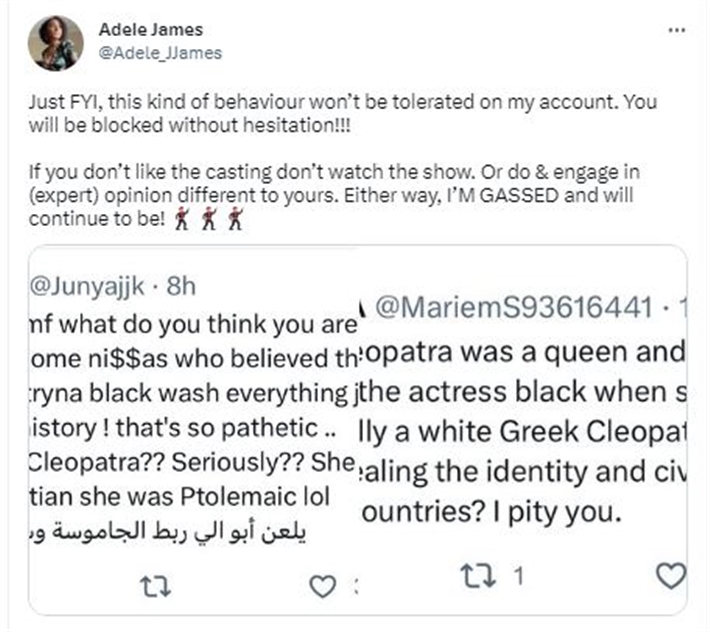Image resolution: width=710 pixels, height=632 pixels.
Task: Click Adele James's profile avatar
Action: pos(56,44)
